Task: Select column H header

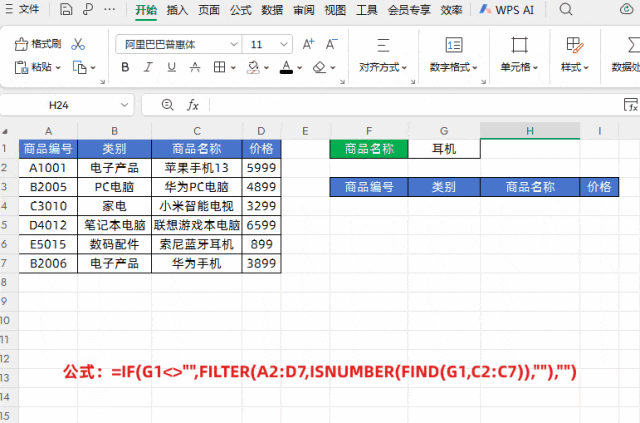Action: [530, 131]
